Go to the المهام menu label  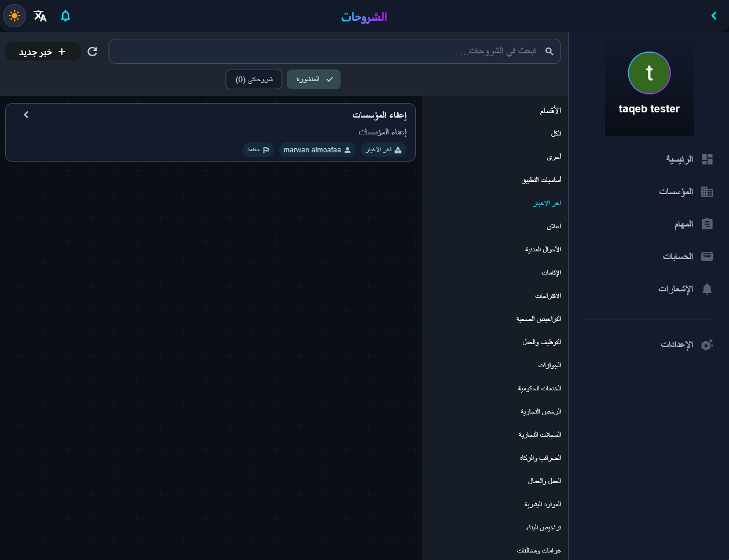click(x=683, y=224)
